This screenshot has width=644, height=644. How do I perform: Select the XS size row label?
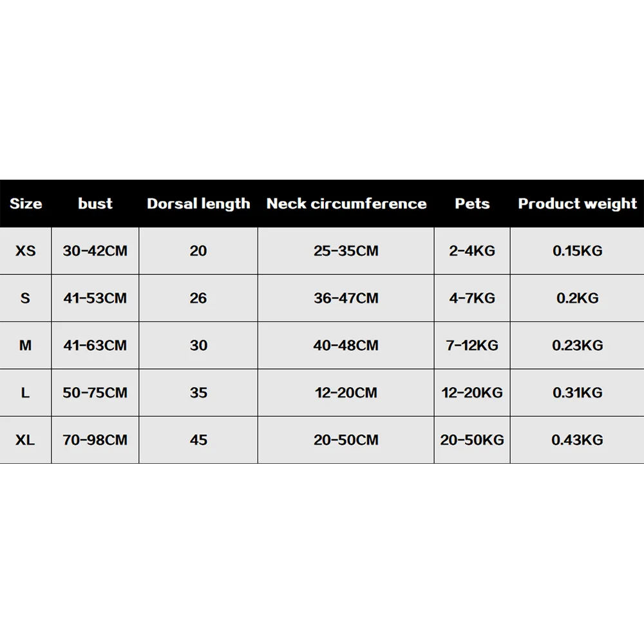click(26, 251)
